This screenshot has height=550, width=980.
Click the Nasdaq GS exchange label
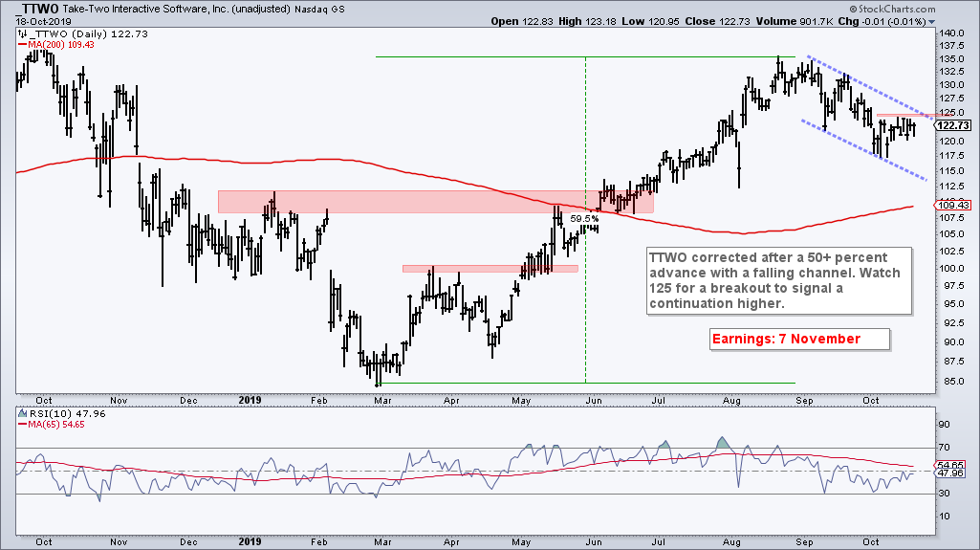(319, 10)
